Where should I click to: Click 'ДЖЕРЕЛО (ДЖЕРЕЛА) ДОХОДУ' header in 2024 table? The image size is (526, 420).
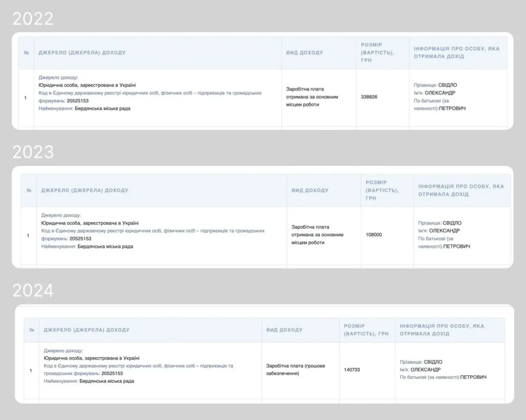87,330
